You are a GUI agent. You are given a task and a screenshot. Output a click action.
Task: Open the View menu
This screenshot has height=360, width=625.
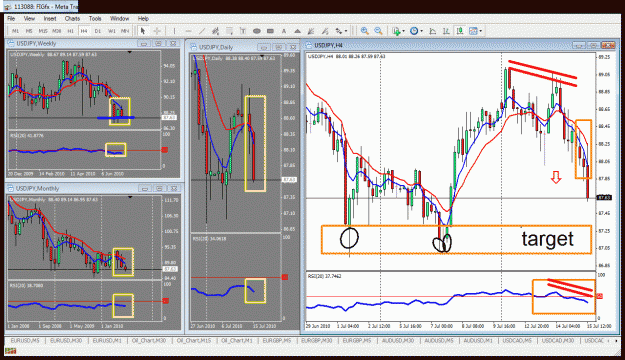[29, 18]
